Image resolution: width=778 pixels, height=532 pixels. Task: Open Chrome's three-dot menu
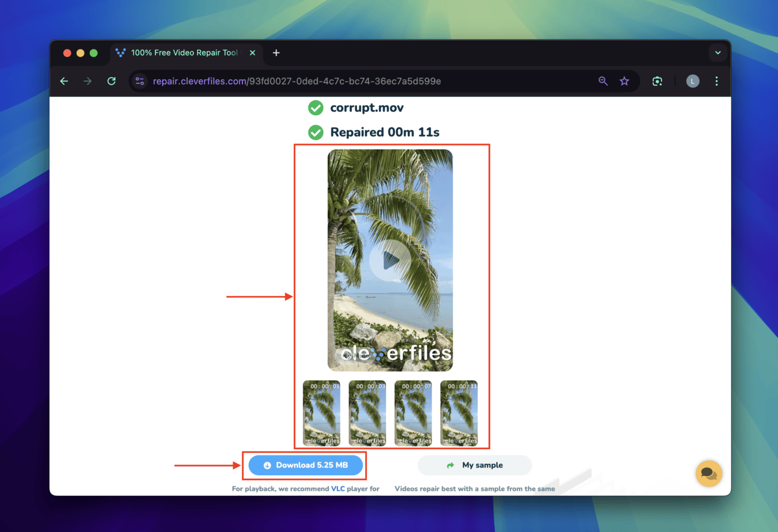tap(717, 82)
